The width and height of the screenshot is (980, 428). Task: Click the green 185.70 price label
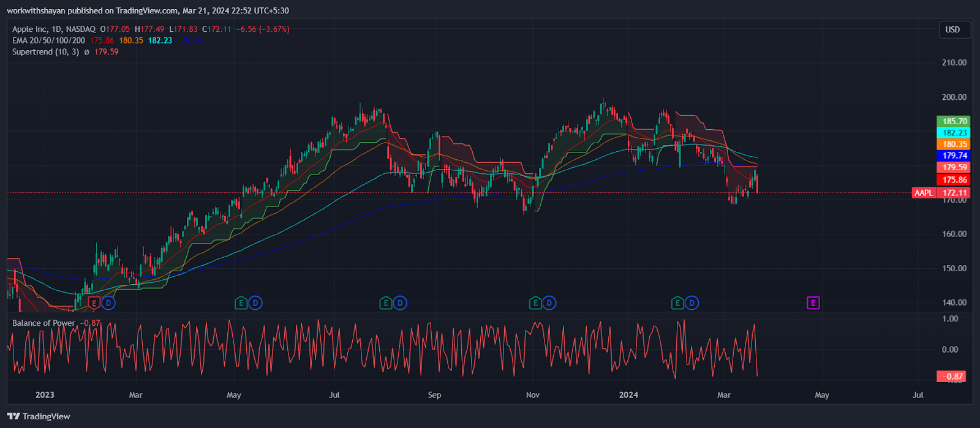pyautogui.click(x=954, y=121)
